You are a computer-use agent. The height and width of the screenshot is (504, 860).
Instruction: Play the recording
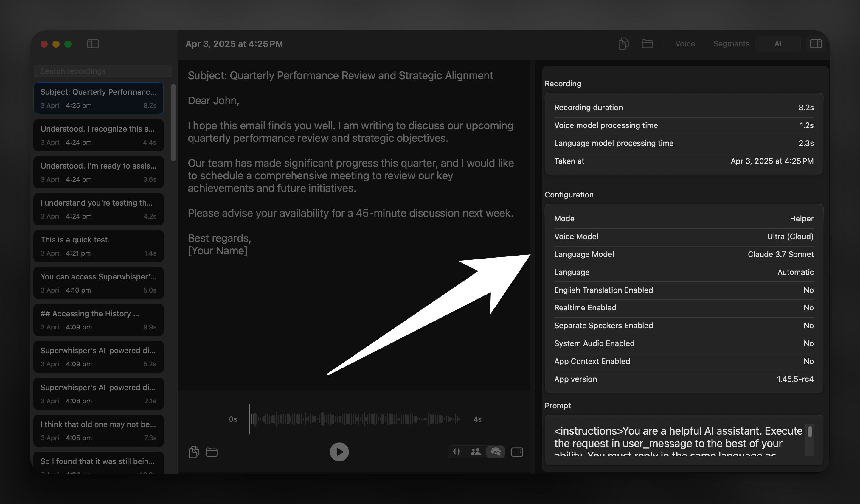point(339,452)
